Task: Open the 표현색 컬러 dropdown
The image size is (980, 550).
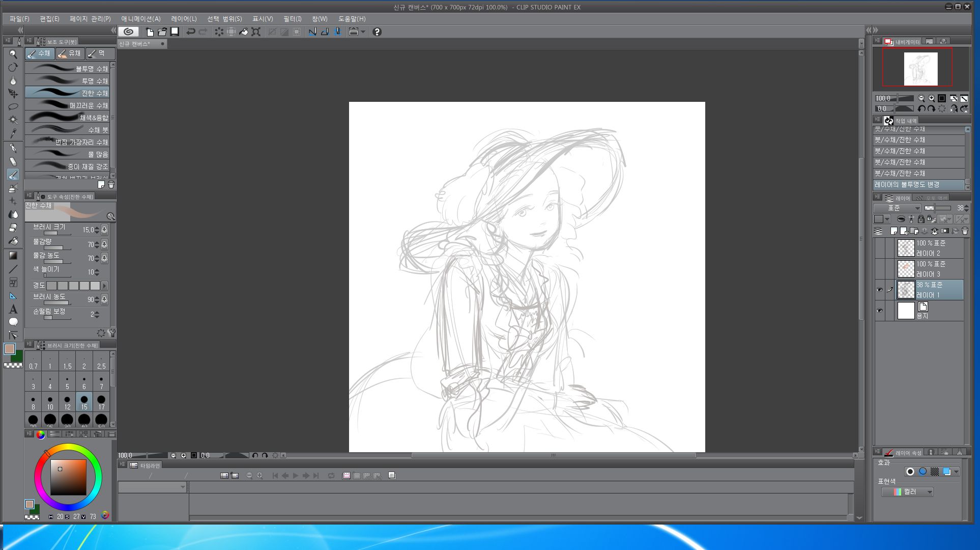Action: (907, 492)
